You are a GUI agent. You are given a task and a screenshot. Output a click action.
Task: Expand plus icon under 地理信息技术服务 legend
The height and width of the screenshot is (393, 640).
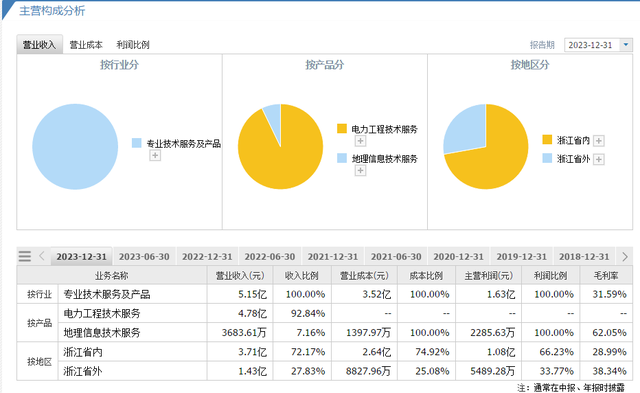360,171
